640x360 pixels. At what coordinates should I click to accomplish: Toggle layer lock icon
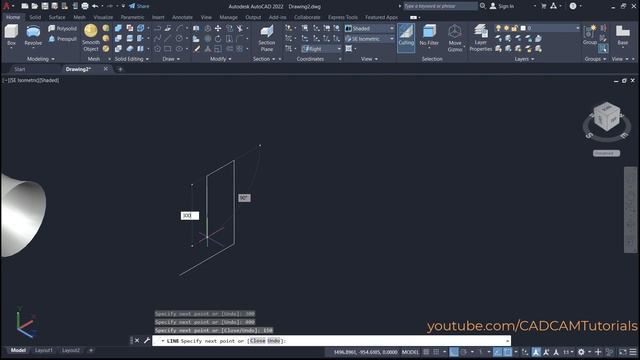pyautogui.click(x=514, y=28)
